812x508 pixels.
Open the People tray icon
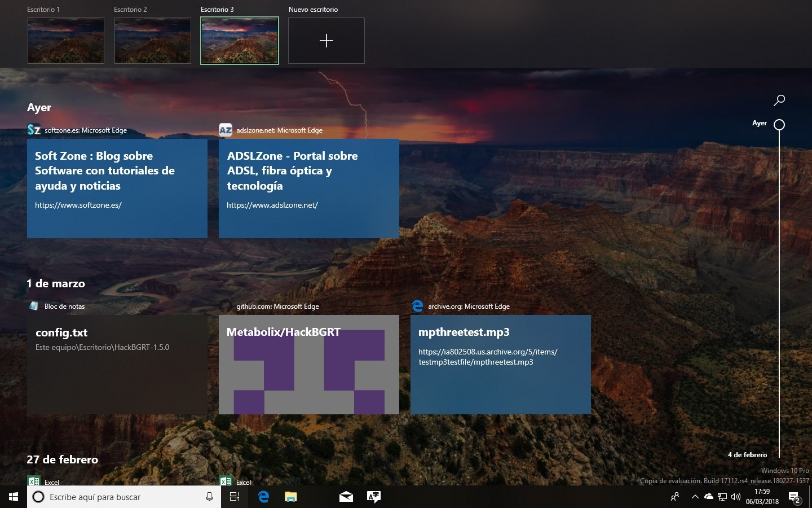675,497
